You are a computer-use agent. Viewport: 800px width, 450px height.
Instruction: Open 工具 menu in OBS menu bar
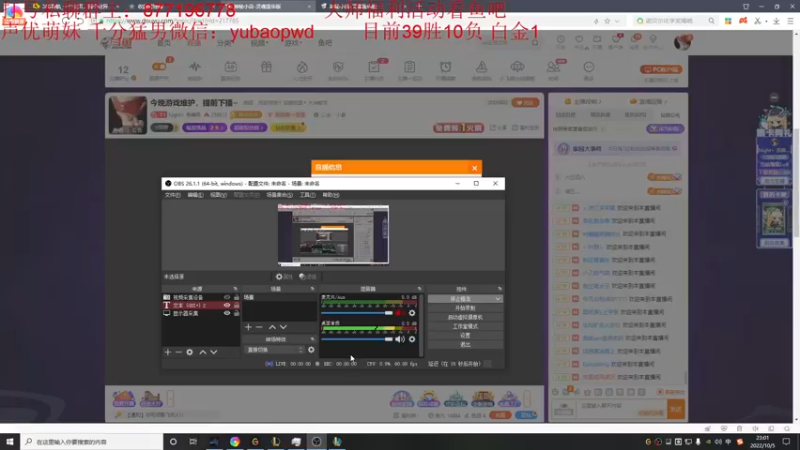[307, 195]
